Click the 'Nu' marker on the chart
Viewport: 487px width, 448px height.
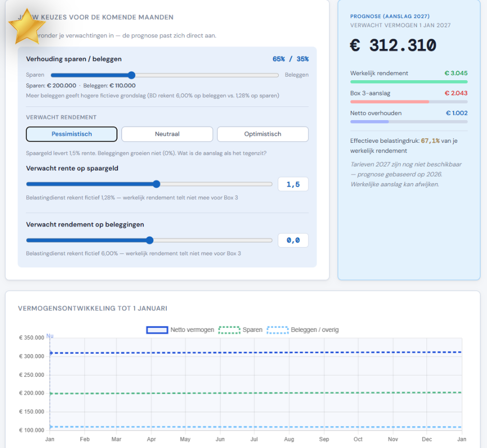point(50,336)
